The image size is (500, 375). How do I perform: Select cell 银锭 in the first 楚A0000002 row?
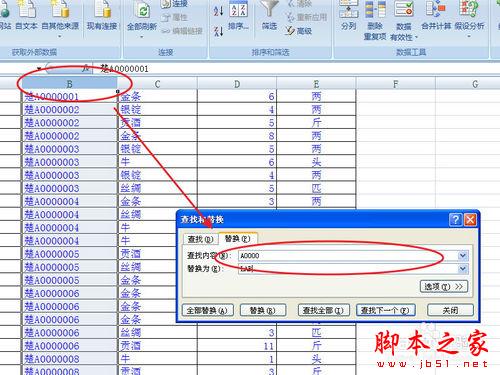[157, 109]
